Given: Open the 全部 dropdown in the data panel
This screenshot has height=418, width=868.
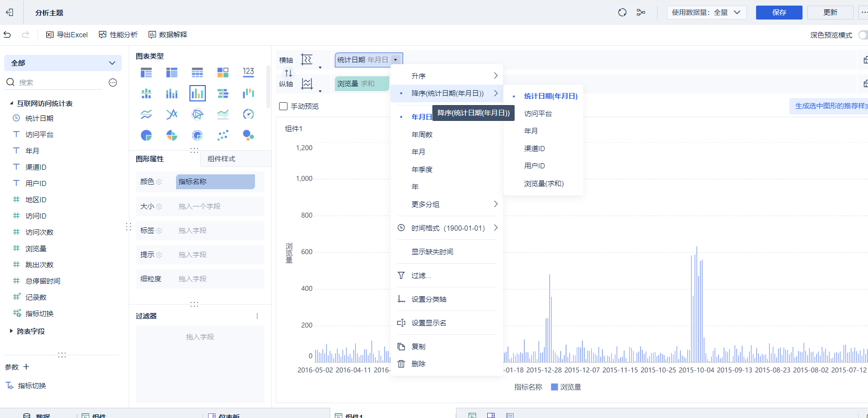Looking at the screenshot, I should click(x=63, y=63).
